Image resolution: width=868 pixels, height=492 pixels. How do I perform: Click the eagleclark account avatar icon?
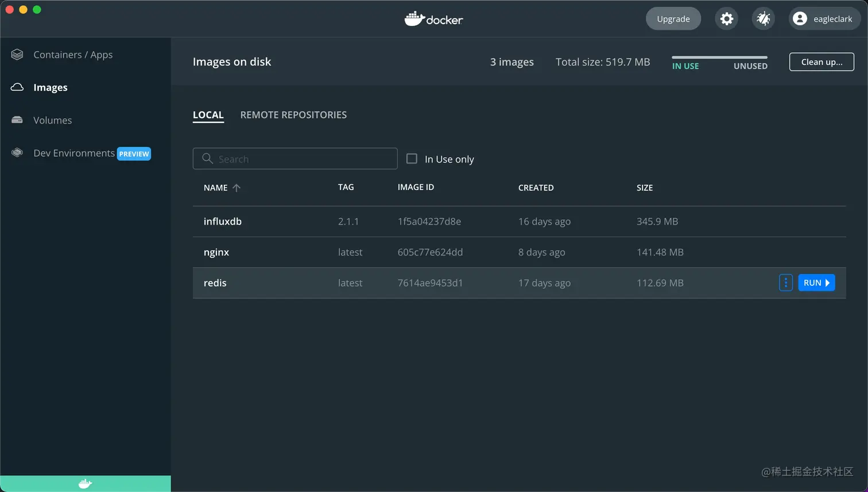(x=800, y=19)
